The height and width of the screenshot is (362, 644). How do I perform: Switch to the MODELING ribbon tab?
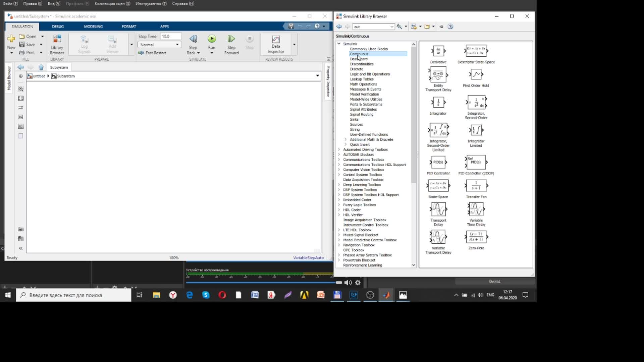tap(93, 26)
